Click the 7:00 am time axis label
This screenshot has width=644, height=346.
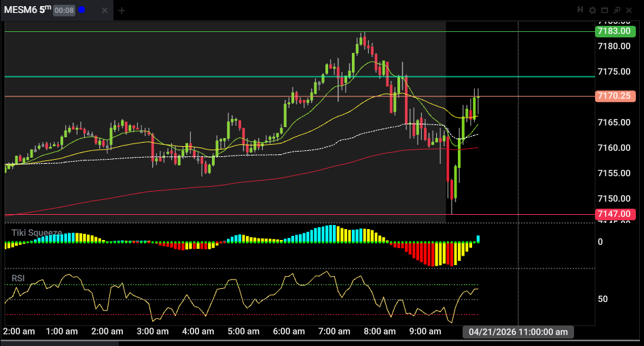click(x=334, y=331)
